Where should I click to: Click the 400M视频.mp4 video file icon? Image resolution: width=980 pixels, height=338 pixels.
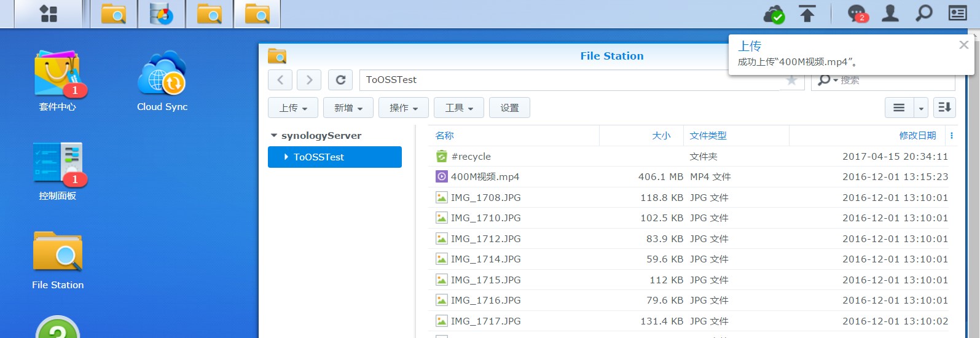(442, 177)
